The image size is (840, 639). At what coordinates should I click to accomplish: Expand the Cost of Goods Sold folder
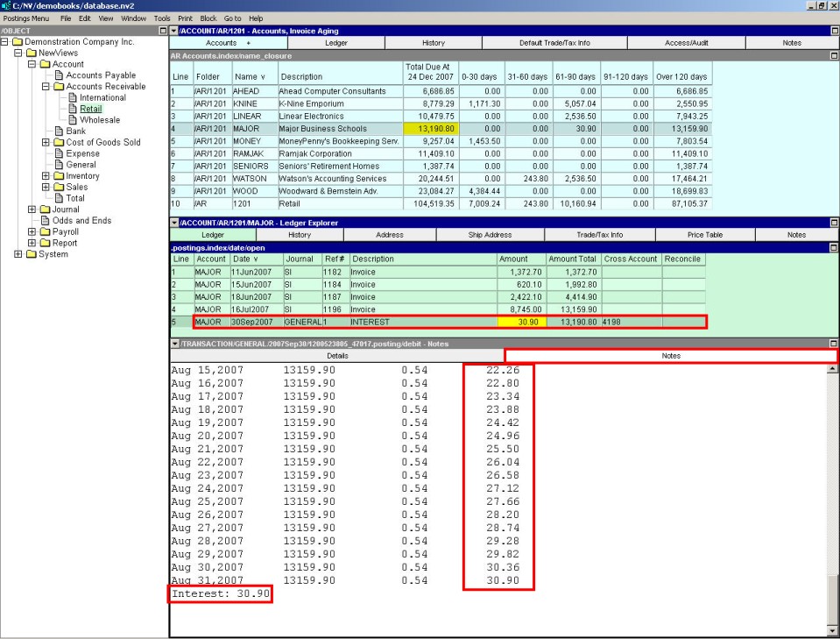(x=46, y=143)
